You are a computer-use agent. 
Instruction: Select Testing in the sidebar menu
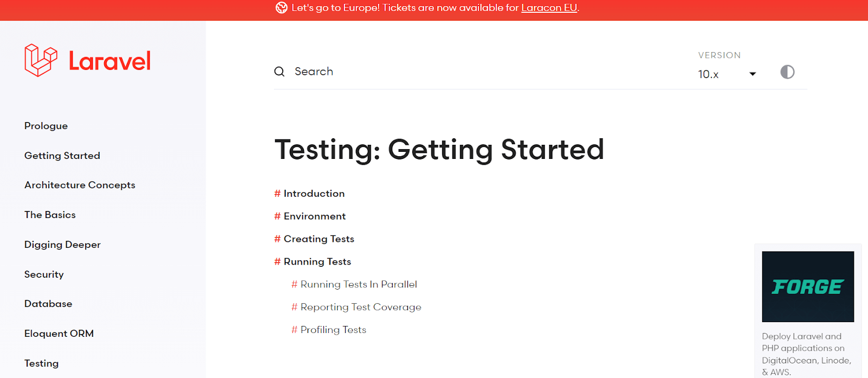[41, 363]
